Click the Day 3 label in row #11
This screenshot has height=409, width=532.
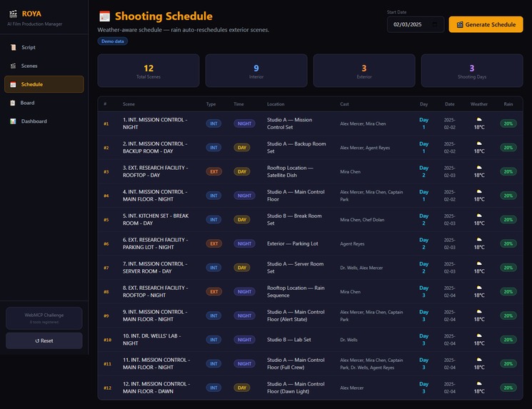pos(423,363)
